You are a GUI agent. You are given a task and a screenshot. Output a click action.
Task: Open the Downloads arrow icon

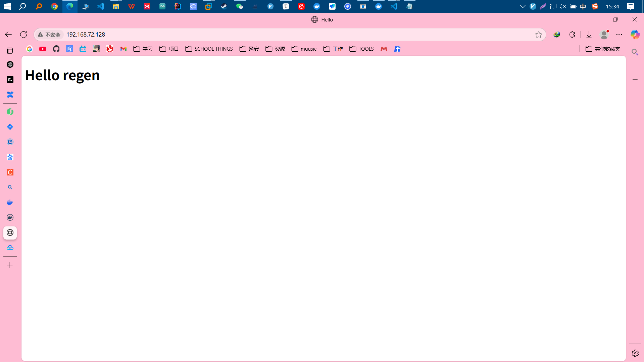tap(589, 35)
